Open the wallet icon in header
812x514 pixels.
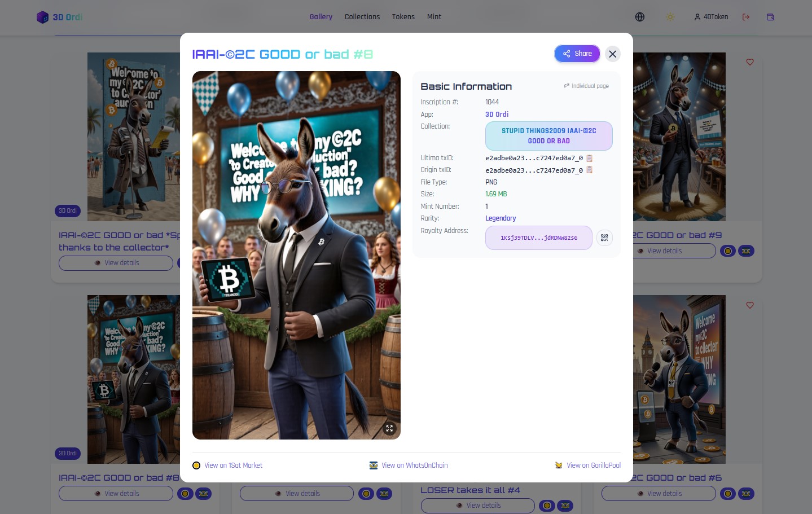tap(770, 17)
